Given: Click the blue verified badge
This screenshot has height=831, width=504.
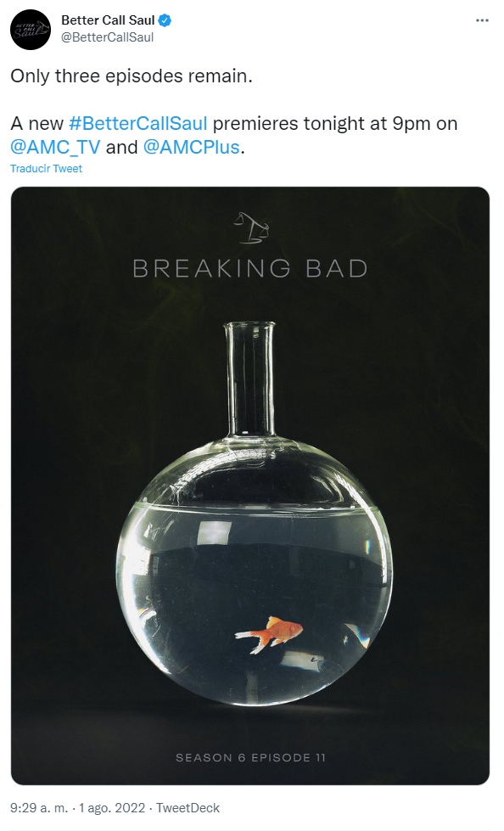Looking at the screenshot, I should tap(165, 20).
